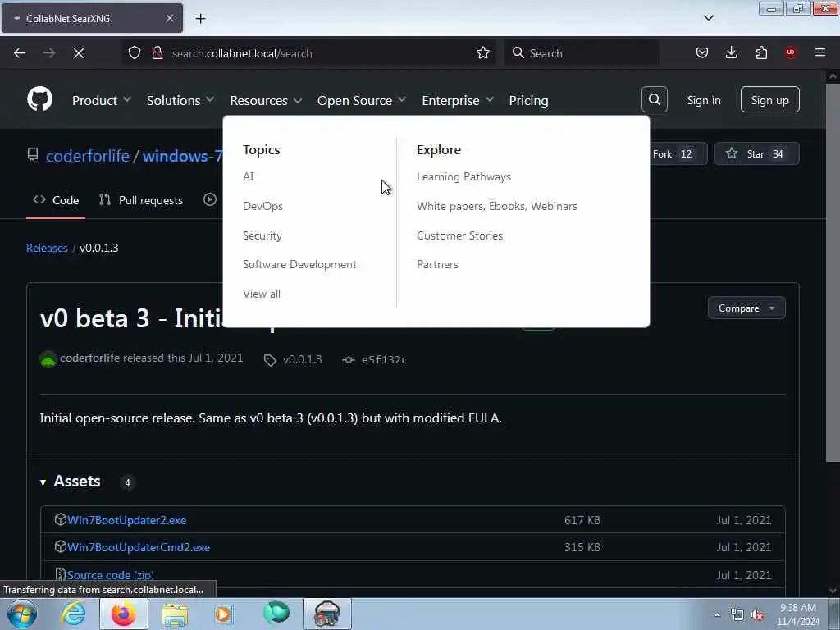
Task: Collapse the Assets section triangle
Action: coord(43,482)
